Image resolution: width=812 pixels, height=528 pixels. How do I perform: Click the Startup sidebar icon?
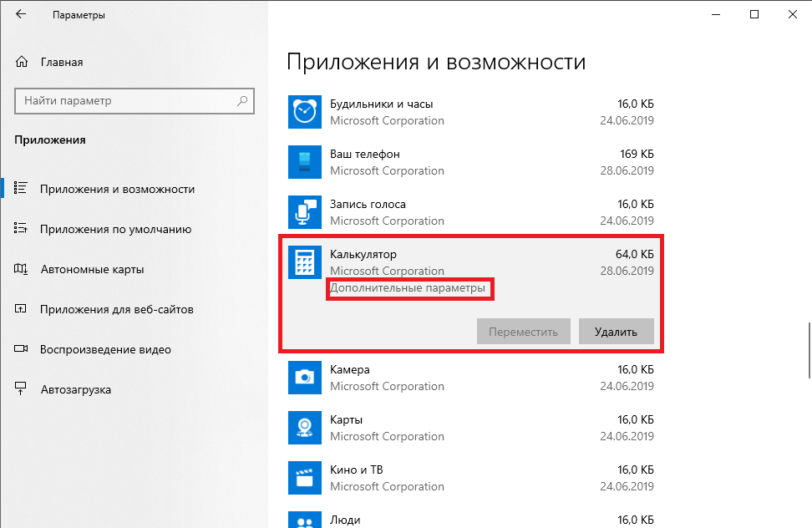tap(20, 388)
